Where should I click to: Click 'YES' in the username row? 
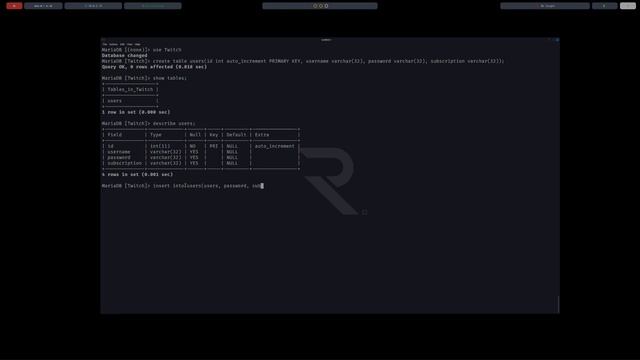pos(194,152)
